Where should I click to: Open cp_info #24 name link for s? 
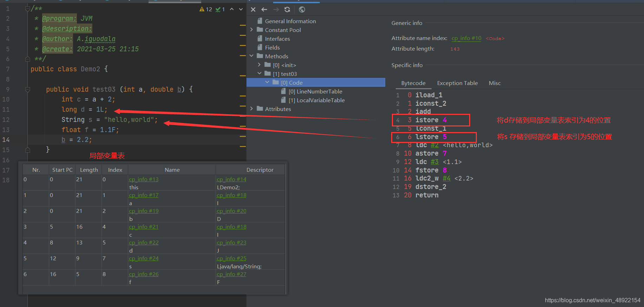(x=144, y=259)
